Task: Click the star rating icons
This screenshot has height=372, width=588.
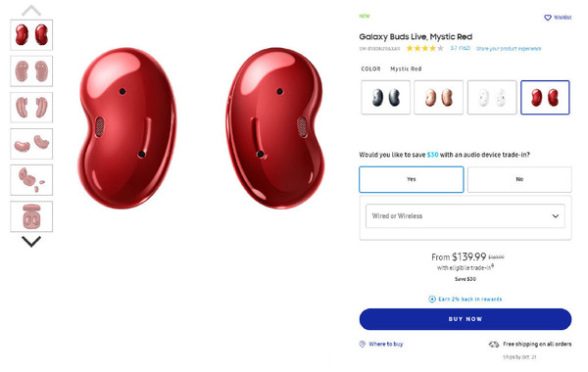Action: 425,48
